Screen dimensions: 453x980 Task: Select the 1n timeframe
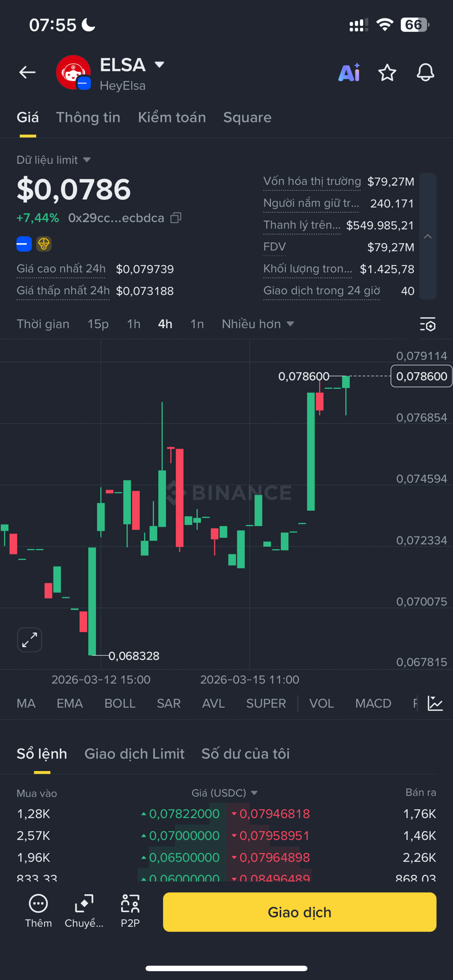[x=197, y=324]
